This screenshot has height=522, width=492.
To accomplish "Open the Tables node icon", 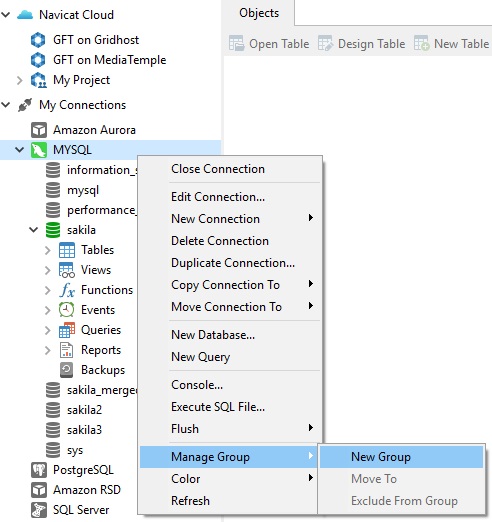I will pos(67,250).
